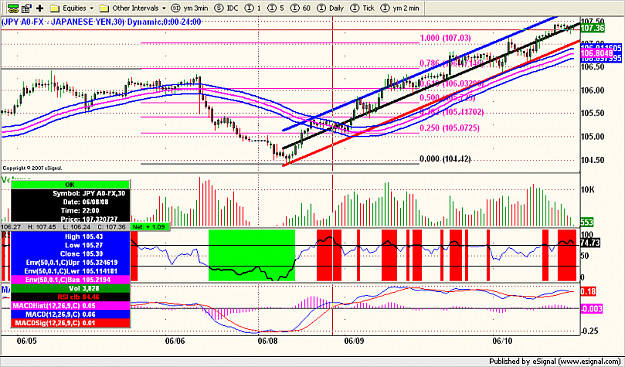Click the 0.250 (105.0725) Fibonacci label
Viewport: 625px width, 367px height.
(x=449, y=128)
